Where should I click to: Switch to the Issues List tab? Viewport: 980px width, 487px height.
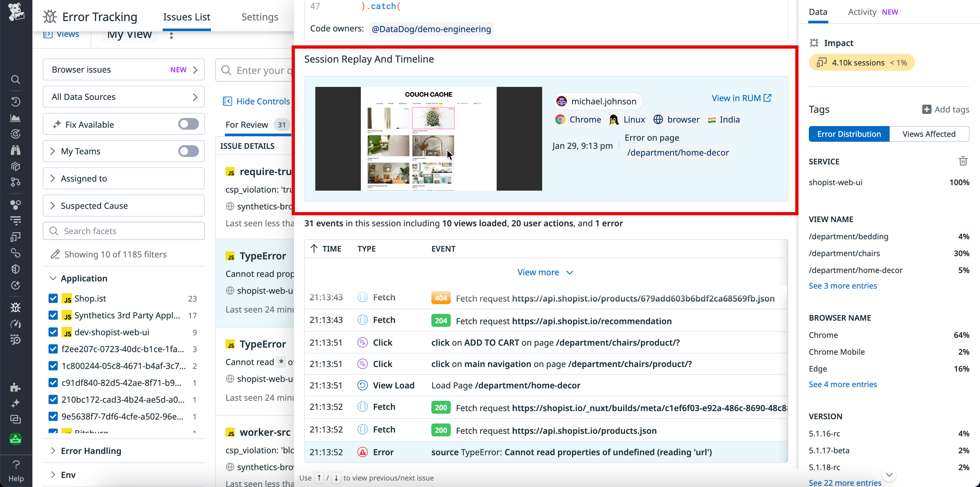coord(186,17)
